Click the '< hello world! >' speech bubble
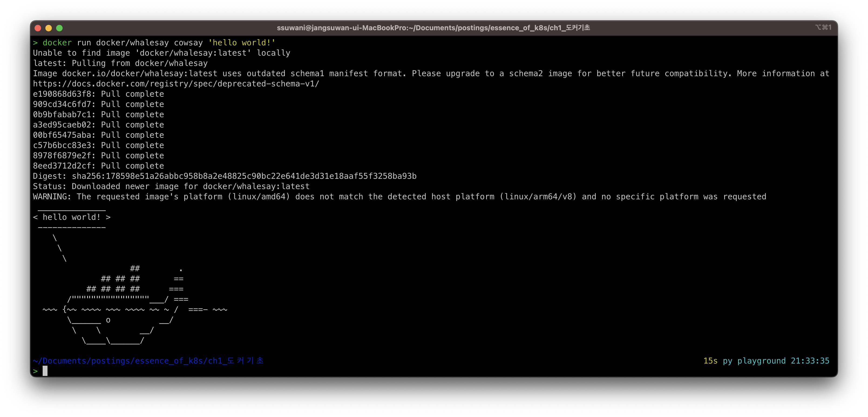868x417 pixels. coord(72,217)
